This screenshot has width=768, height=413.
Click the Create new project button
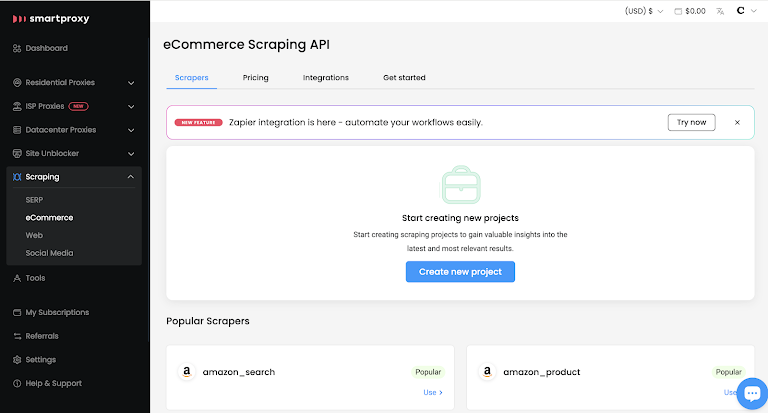pos(460,272)
